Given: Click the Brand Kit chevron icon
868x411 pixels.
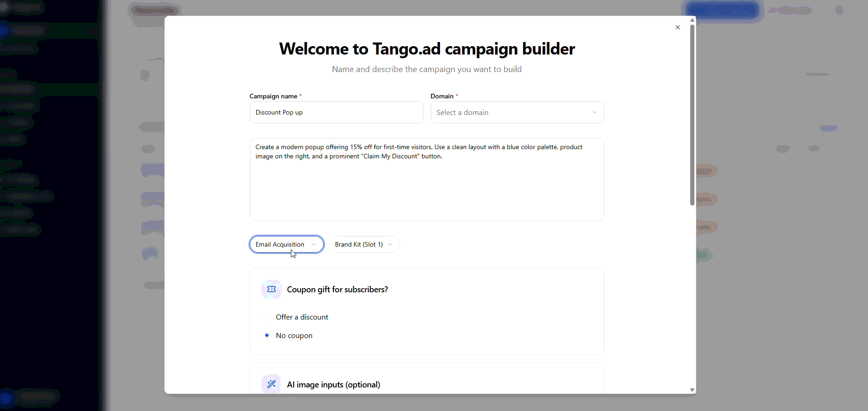Looking at the screenshot, I should [390, 244].
